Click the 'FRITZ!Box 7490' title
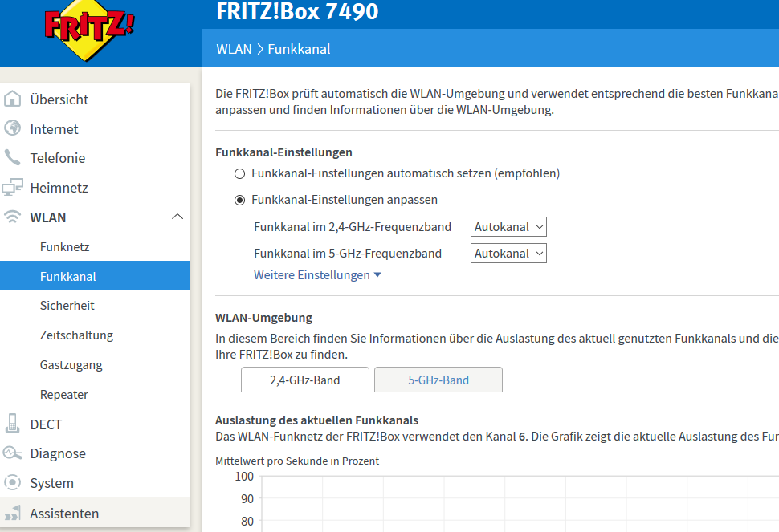Viewport: 779px width, 532px height. pos(297,11)
